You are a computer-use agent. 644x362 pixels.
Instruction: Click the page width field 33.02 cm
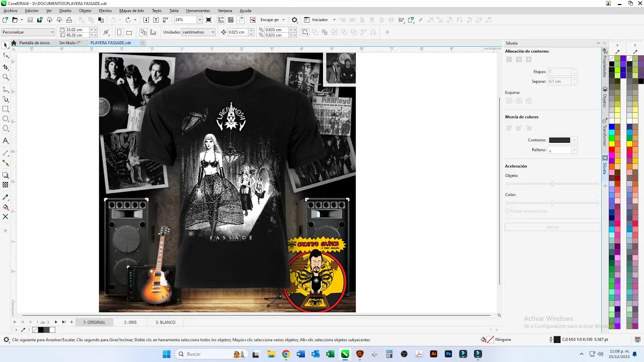click(77, 30)
